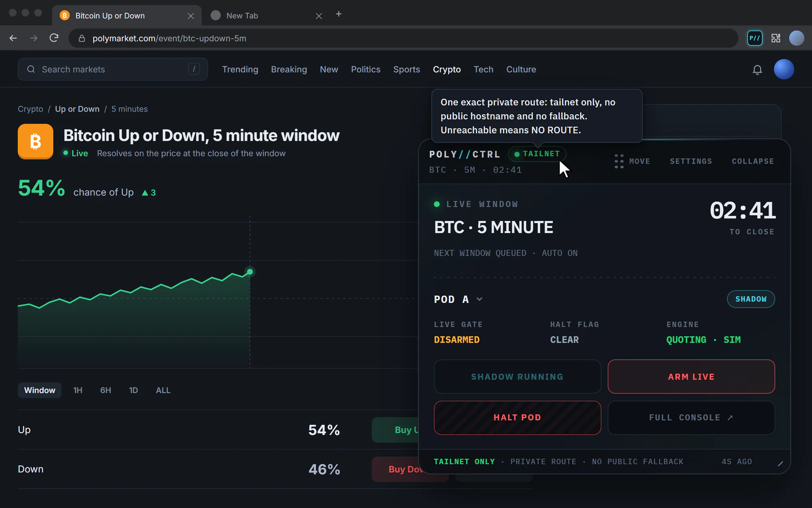Click NEXT WINDOW QUEUED · AUTO ON text
This screenshot has width=812, height=508.
point(506,253)
